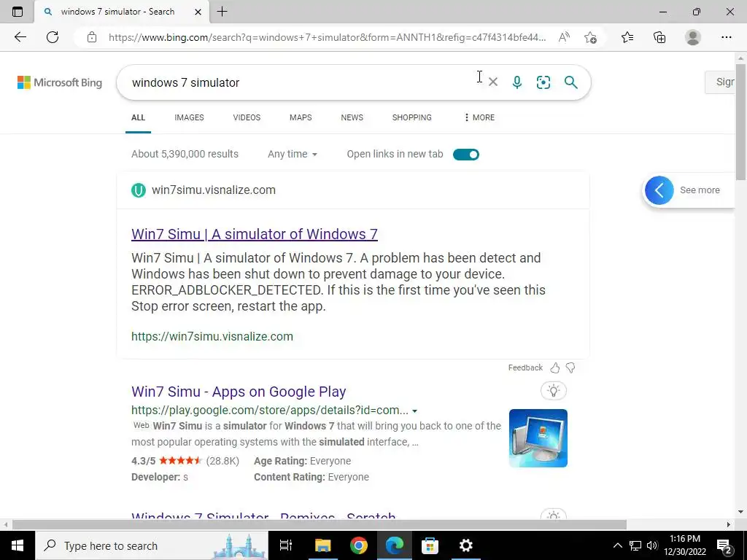Viewport: 747px width, 560px height.
Task: Click the thumbs up feedback icon
Action: pos(555,367)
